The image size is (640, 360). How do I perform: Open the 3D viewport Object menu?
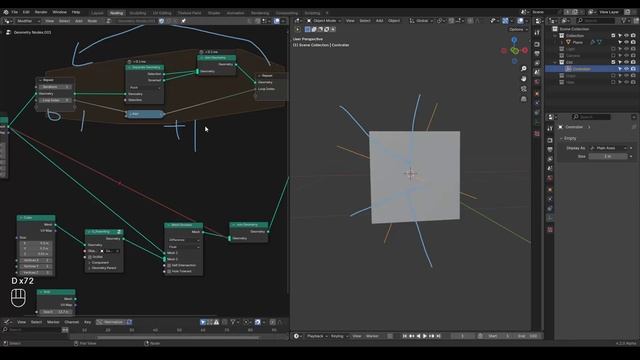[394, 21]
